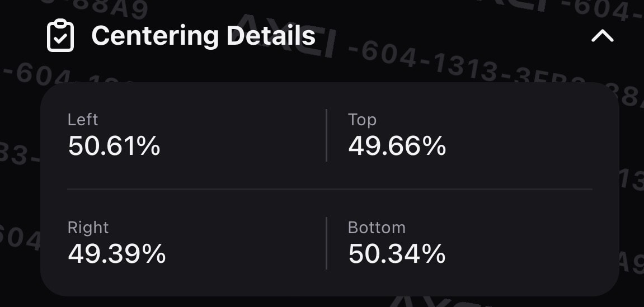Select the Top label

pos(362,120)
